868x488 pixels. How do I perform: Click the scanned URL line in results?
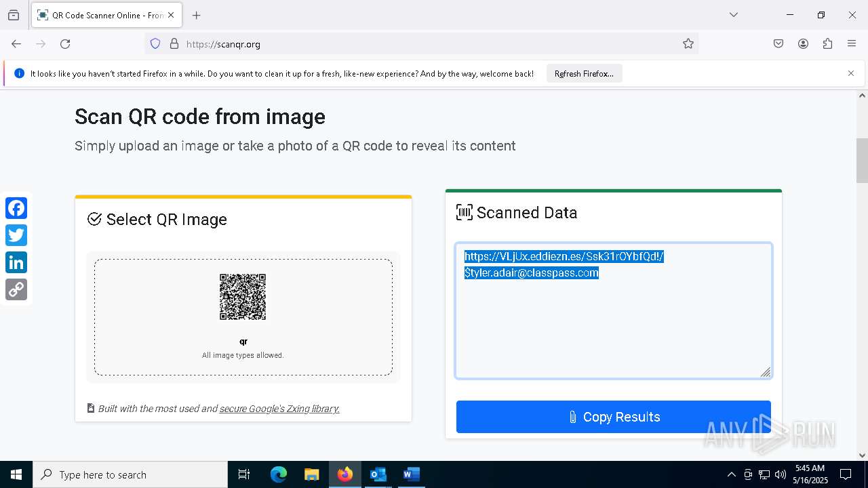point(564,256)
